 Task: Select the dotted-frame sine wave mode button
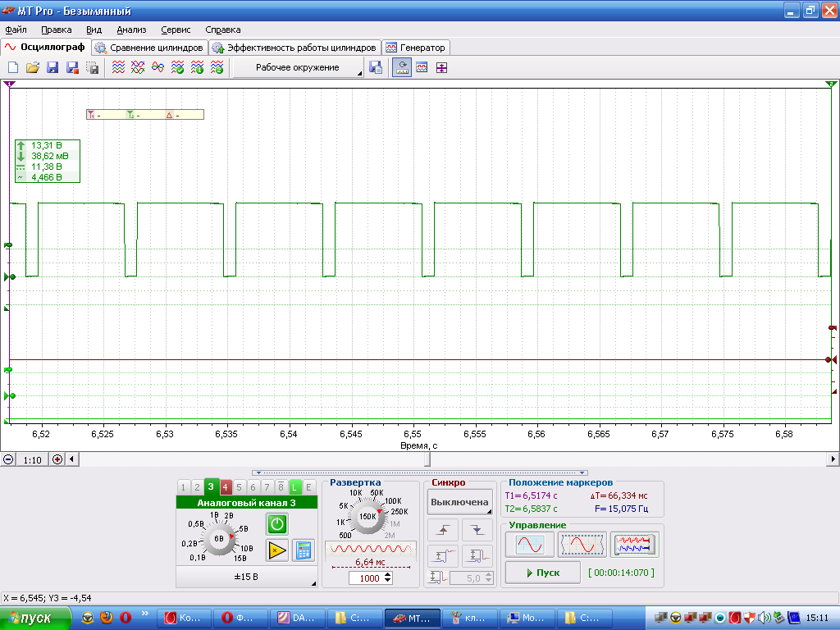coord(582,545)
